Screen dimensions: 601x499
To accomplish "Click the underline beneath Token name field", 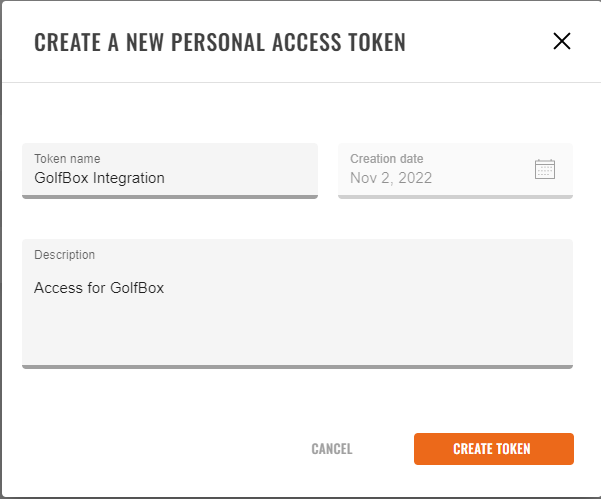I will coord(170,197).
